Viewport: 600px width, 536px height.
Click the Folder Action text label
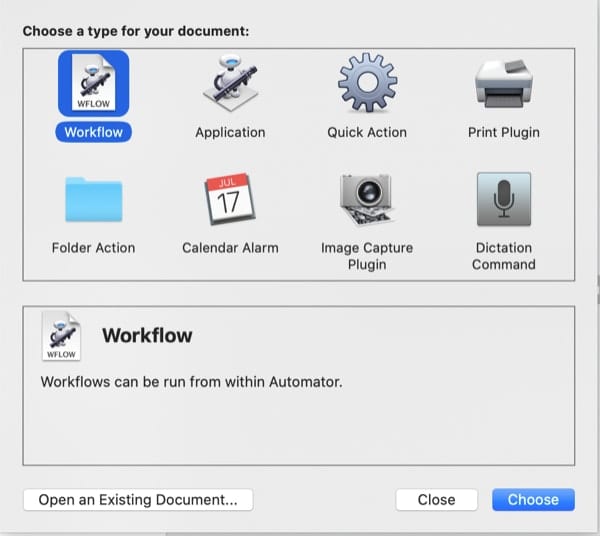click(x=93, y=247)
